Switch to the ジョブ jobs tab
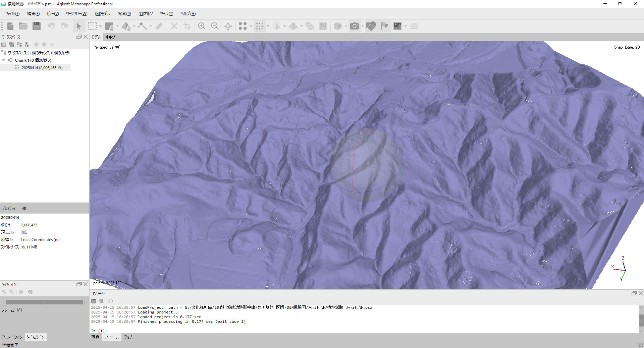Image resolution: width=644 pixels, height=348 pixels. tap(127, 337)
